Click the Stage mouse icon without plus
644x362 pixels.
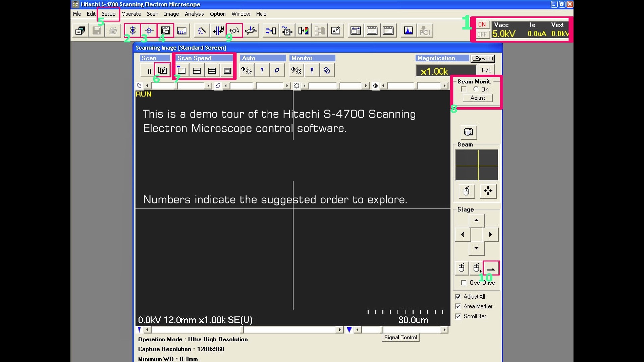click(462, 268)
